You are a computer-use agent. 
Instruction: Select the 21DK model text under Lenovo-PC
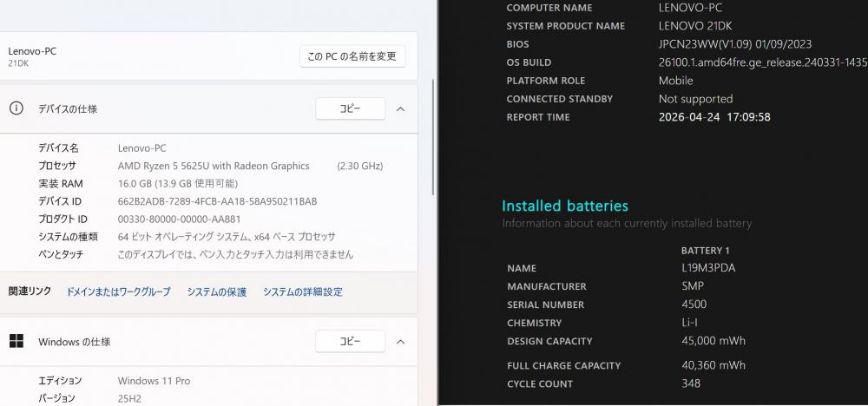(18, 63)
